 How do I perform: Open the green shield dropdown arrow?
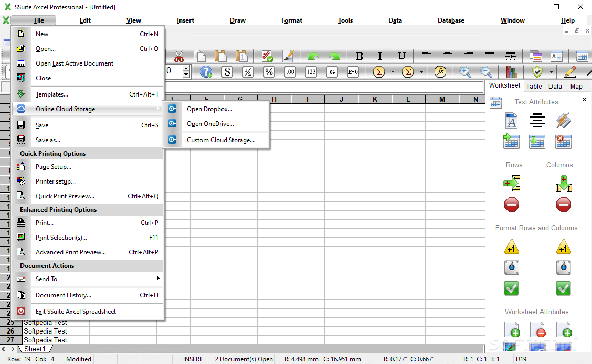(x=551, y=72)
